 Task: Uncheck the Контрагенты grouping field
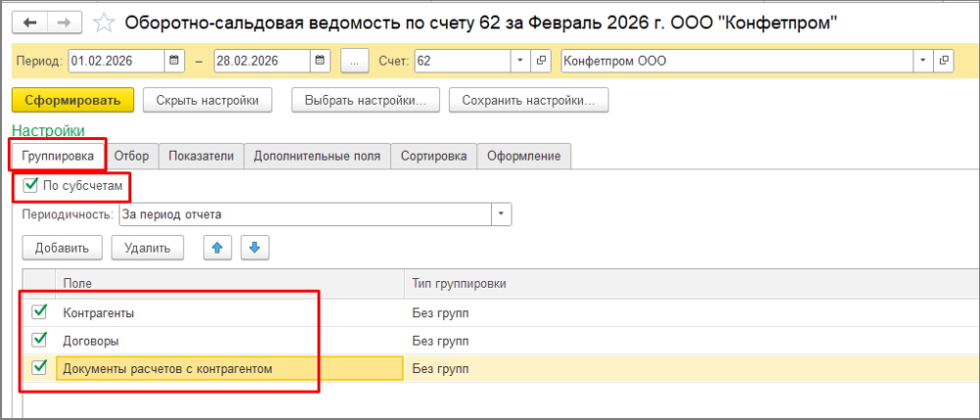[x=39, y=312]
